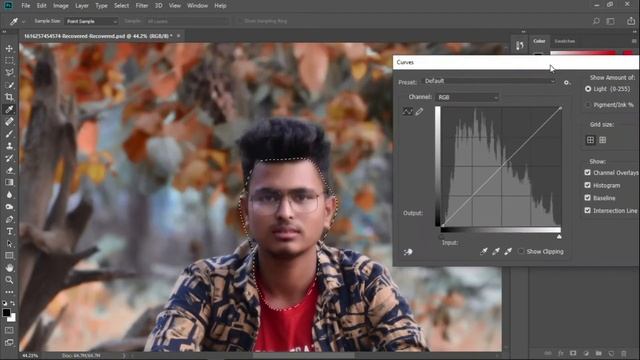Open the Window menu
The height and width of the screenshot is (360, 640).
(x=197, y=6)
